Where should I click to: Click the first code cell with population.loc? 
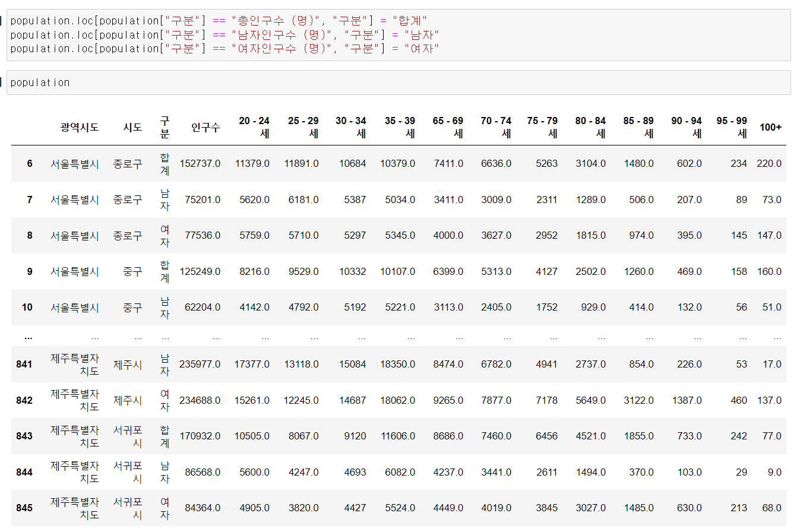(x=398, y=34)
